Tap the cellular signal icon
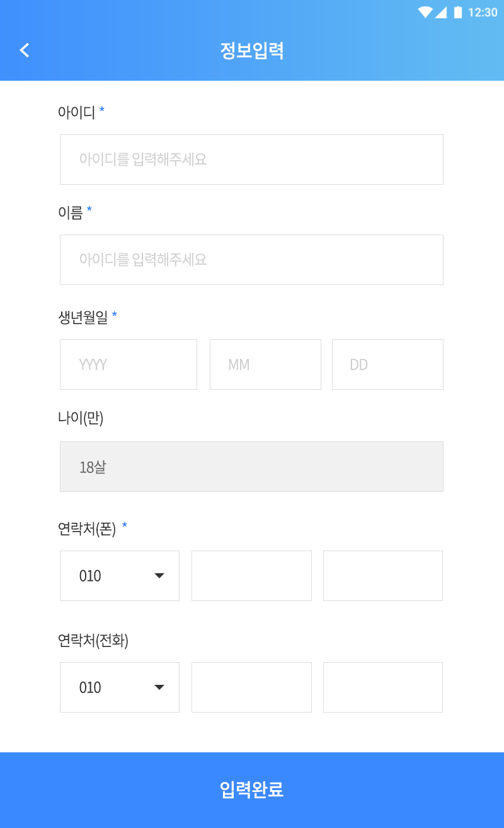The image size is (504, 828). click(441, 12)
